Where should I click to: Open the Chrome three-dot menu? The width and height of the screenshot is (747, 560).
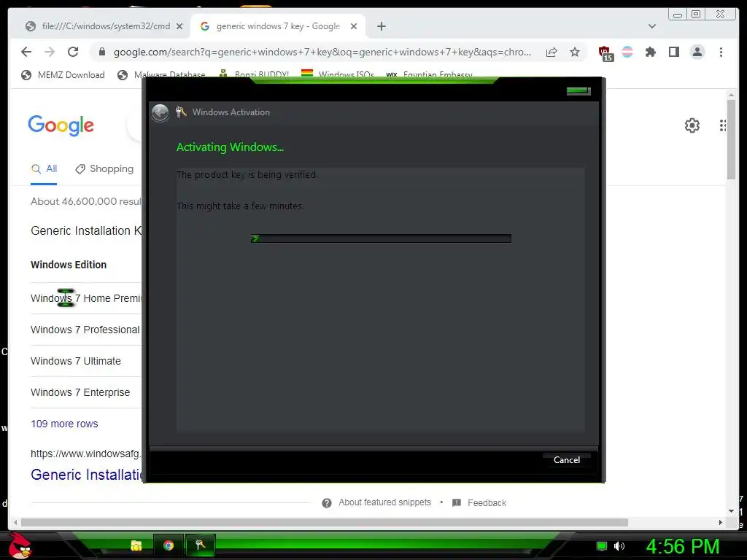[x=721, y=52]
